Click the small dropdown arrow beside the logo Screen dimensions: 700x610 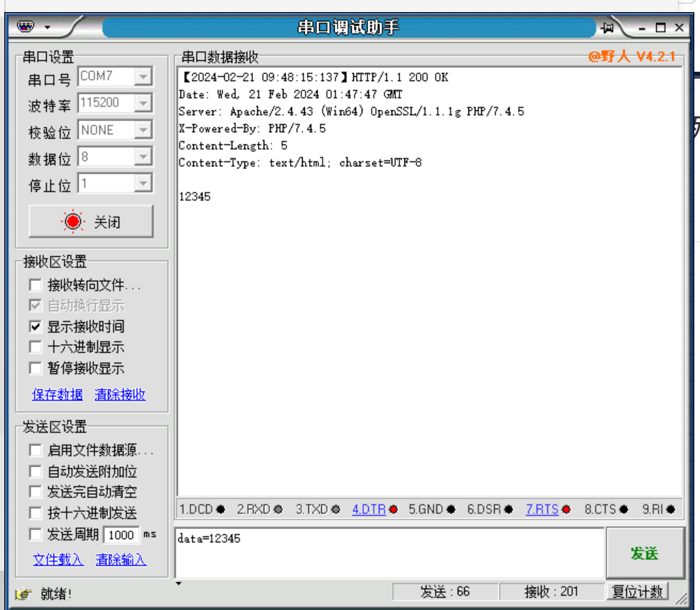coord(48,28)
